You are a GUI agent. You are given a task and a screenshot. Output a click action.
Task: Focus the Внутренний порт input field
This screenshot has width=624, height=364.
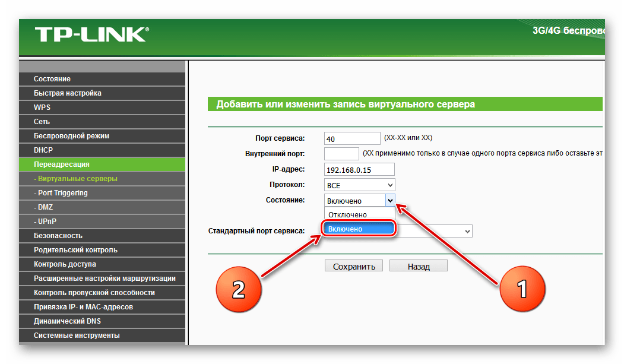[341, 154]
